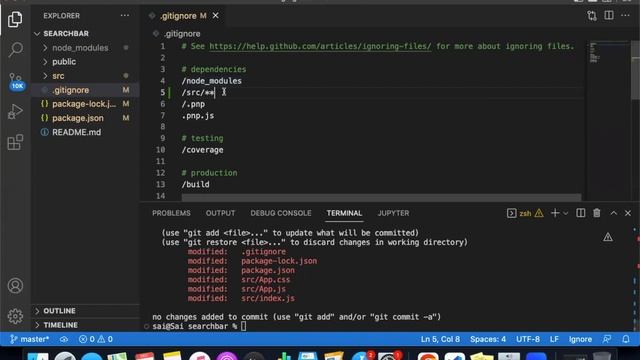Open the Run and Debug view
The width and height of the screenshot is (640, 360).
click(15, 111)
